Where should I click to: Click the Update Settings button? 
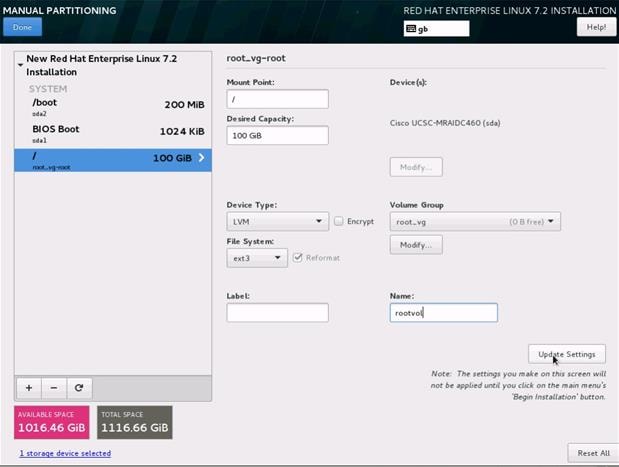[x=566, y=354]
